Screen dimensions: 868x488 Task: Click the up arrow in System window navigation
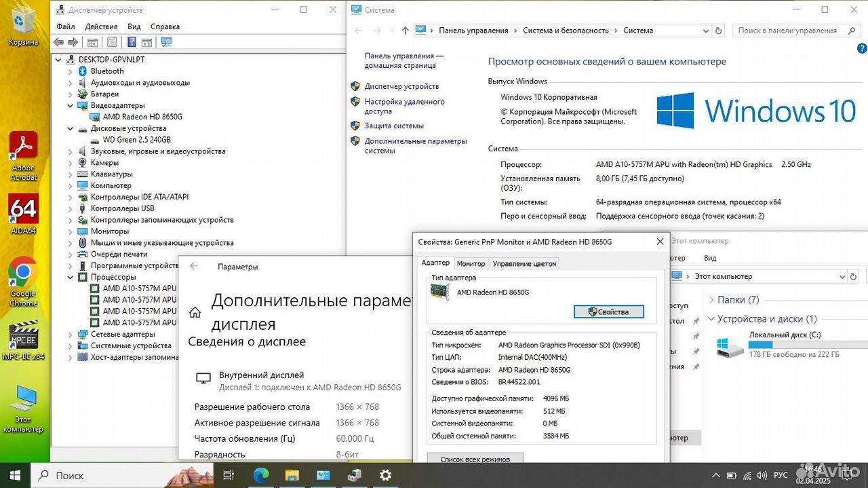click(x=406, y=31)
